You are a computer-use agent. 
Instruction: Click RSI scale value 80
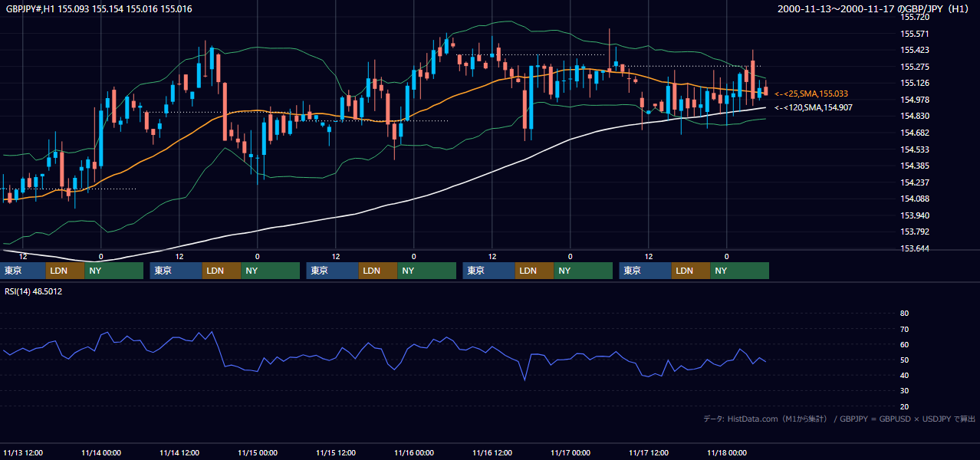coord(904,314)
